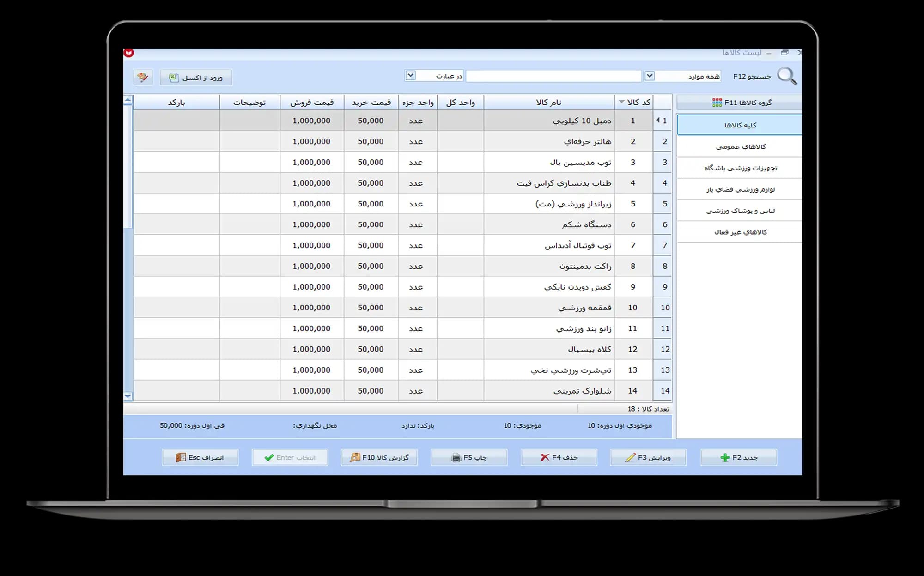Click row header number 7
This screenshot has width=924, height=576.
(x=663, y=245)
